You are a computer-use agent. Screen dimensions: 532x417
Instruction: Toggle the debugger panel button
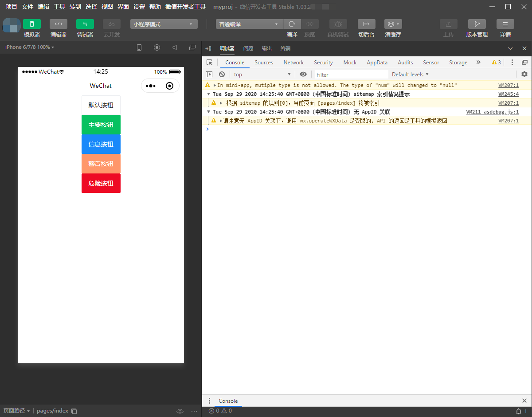point(85,24)
